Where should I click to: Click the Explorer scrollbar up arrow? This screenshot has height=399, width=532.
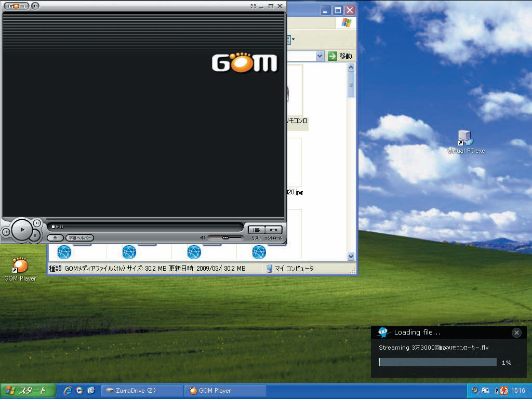pos(351,67)
